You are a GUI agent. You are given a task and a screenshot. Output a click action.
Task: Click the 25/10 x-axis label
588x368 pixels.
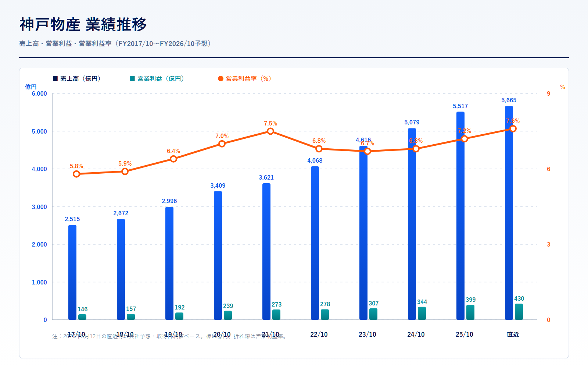click(465, 335)
